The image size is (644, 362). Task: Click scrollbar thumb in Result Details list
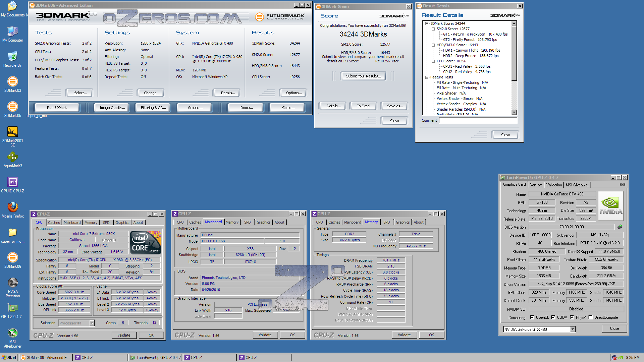(514, 53)
